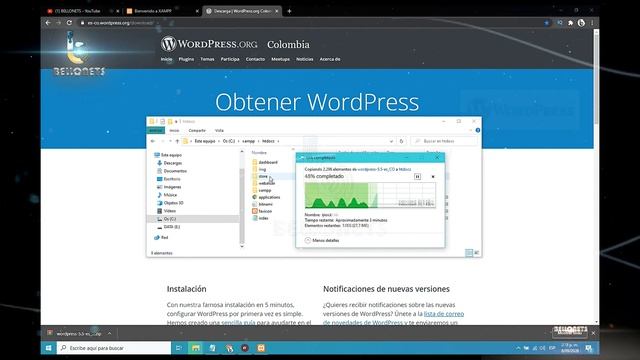
Task: Open the Archivo tab in Explorer
Action: [x=156, y=131]
